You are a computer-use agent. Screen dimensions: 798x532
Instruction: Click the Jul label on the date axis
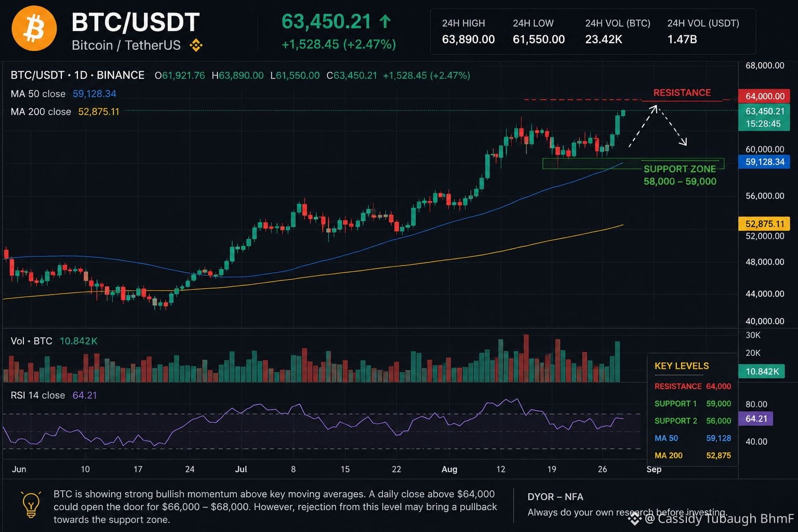[x=241, y=469]
